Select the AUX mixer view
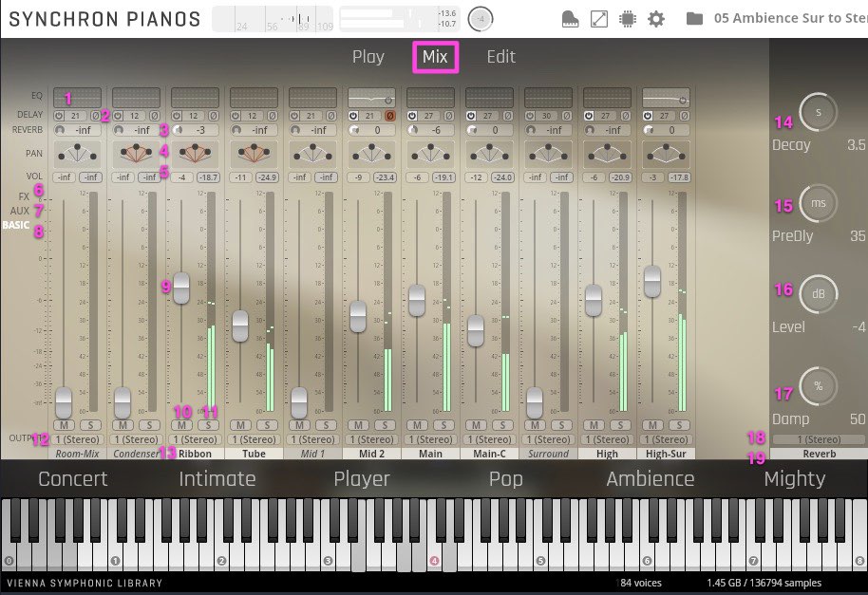 tap(19, 211)
